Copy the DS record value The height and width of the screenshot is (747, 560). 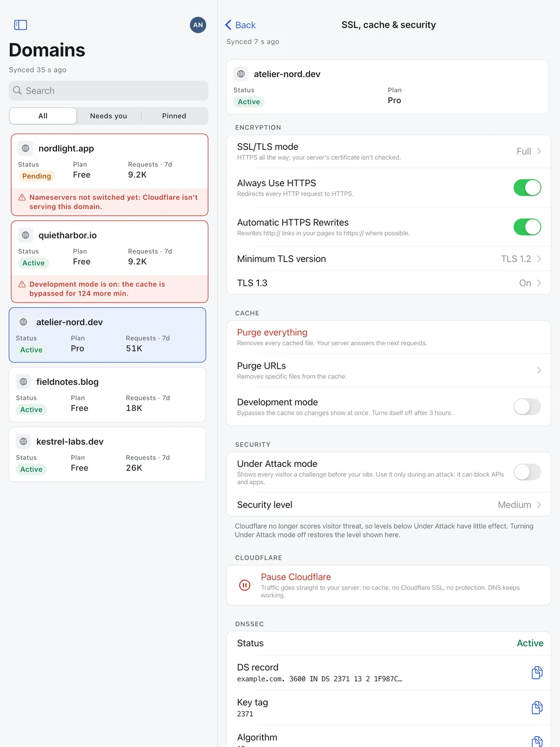click(x=537, y=673)
